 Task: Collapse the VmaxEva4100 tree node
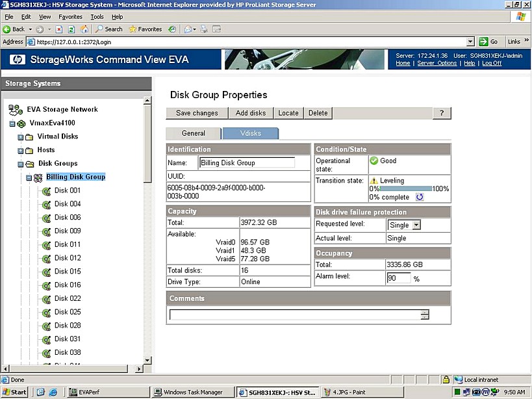click(12, 124)
